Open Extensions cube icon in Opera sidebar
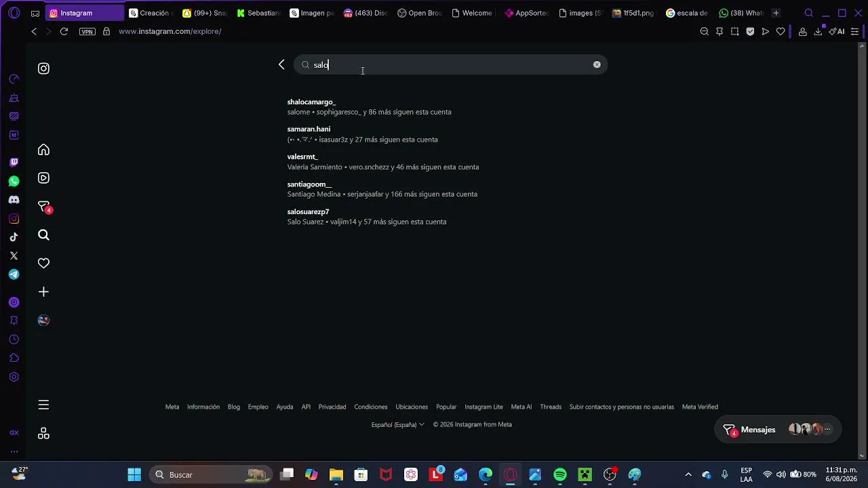This screenshot has height=488, width=868. point(14,358)
